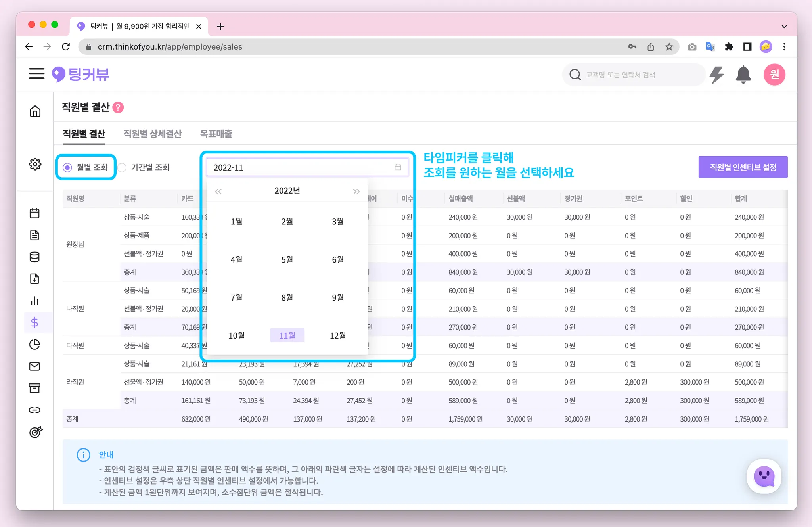Switch to 목표매출 tab
Image resolution: width=812 pixels, height=527 pixels.
coord(216,134)
